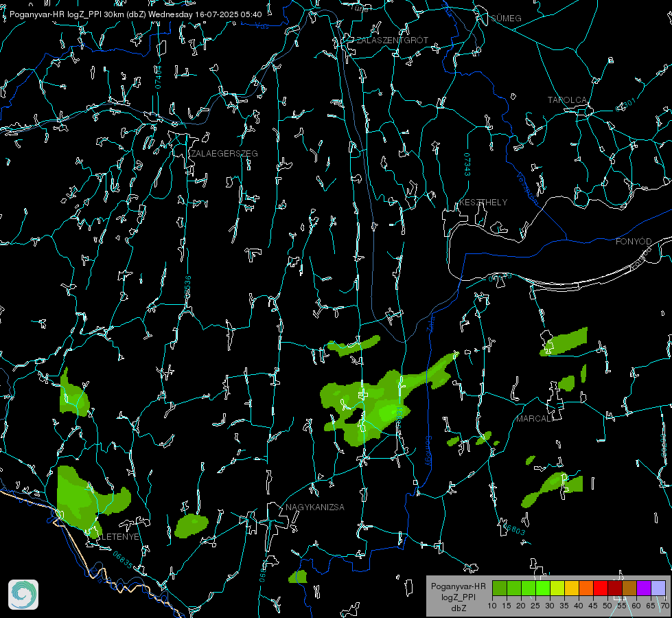Click road number 07343 label
This screenshot has height=618, width=672.
[x=467, y=164]
